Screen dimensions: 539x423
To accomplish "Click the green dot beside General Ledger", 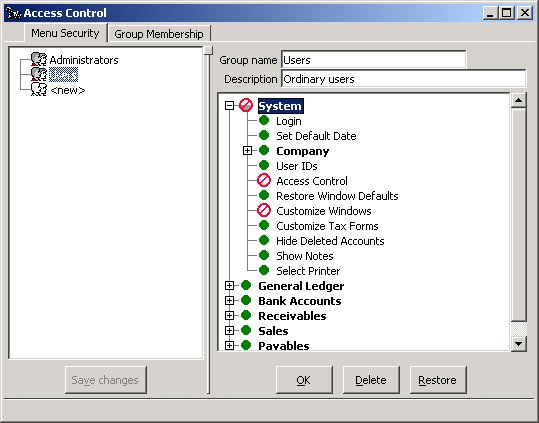I will point(246,286).
